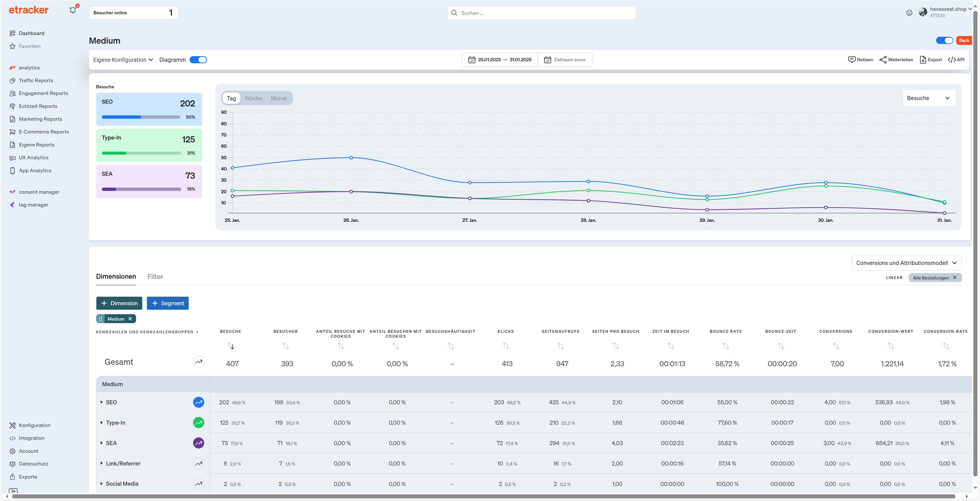Open E-Commerce Reports in the sidebar
The image size is (980, 501).
pos(43,132)
